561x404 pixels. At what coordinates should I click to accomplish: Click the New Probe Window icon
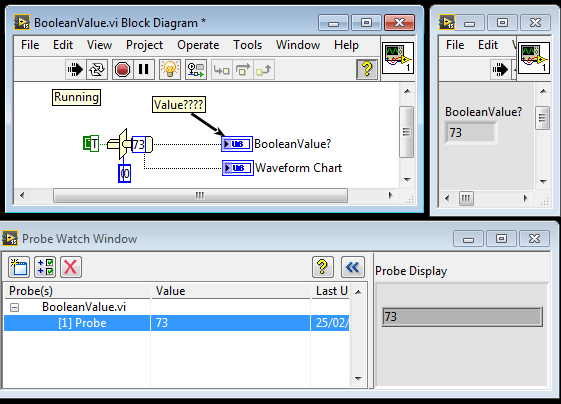pyautogui.click(x=19, y=267)
